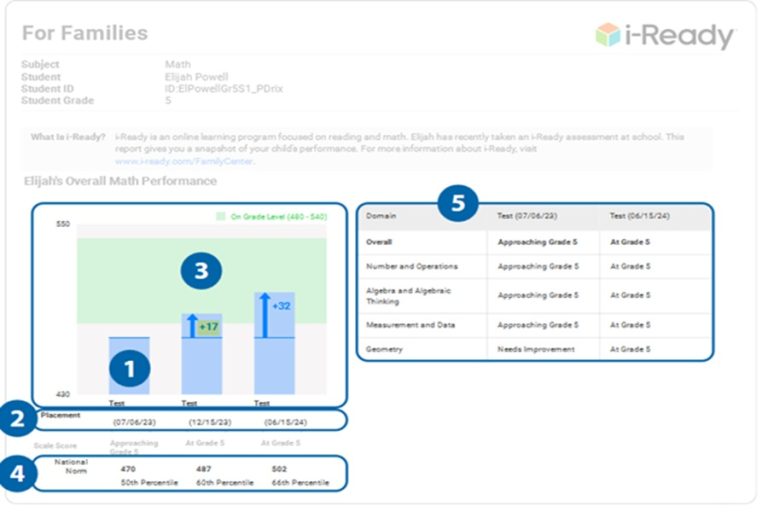Click the 60th Percentile value

coord(225,483)
